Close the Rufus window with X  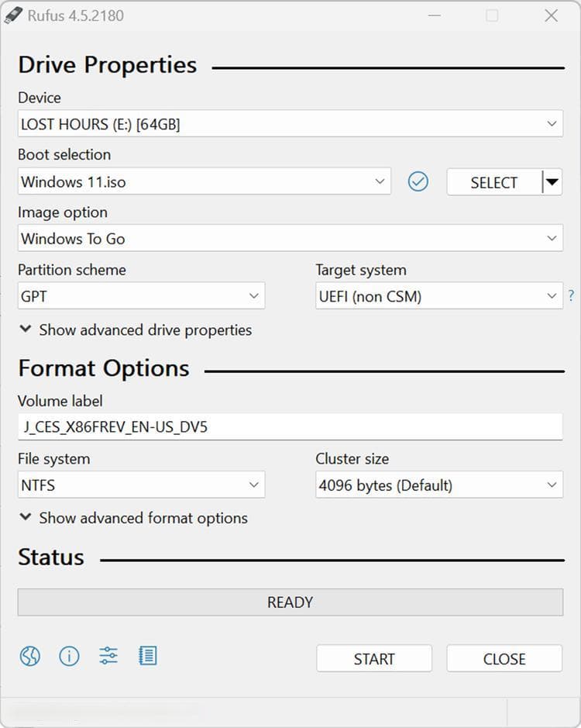coord(552,16)
